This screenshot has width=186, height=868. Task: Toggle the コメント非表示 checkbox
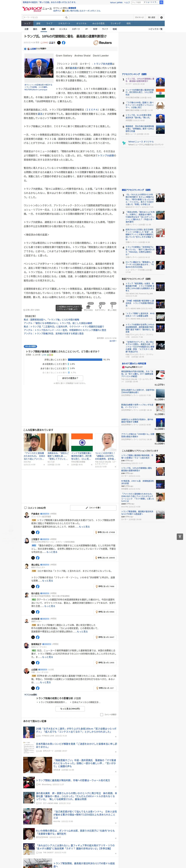102,714
